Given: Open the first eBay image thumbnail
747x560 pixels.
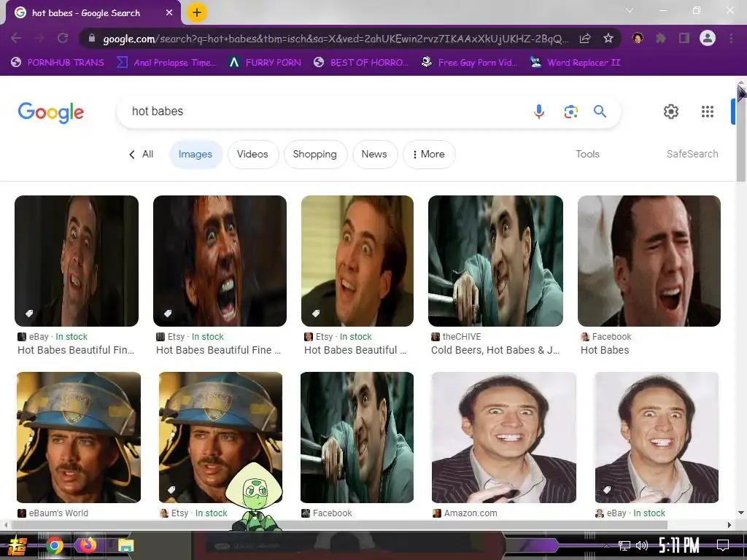Looking at the screenshot, I should [x=77, y=261].
